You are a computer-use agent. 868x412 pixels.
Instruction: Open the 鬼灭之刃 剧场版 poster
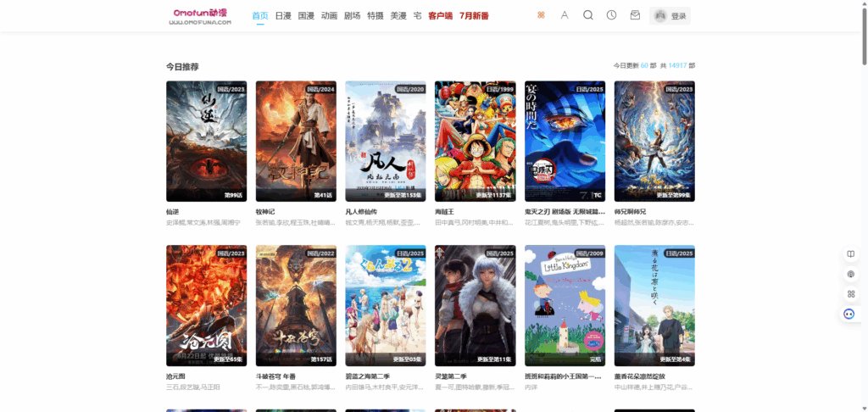565,142
